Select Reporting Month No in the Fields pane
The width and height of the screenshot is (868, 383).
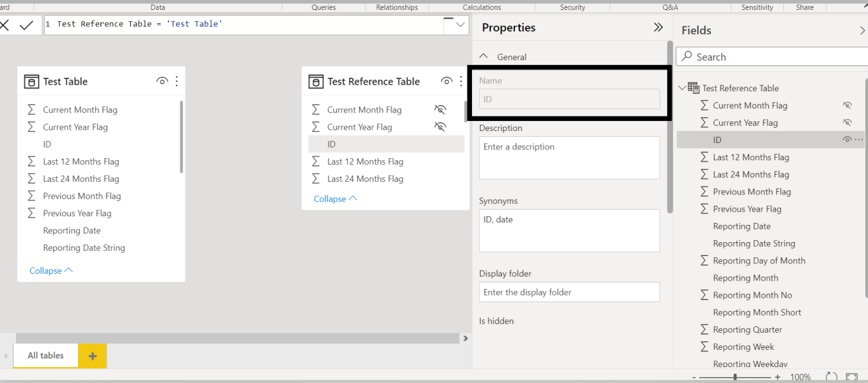752,295
